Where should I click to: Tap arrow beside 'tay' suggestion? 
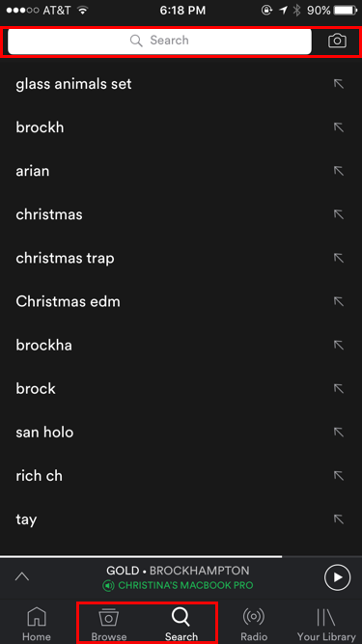tap(338, 519)
